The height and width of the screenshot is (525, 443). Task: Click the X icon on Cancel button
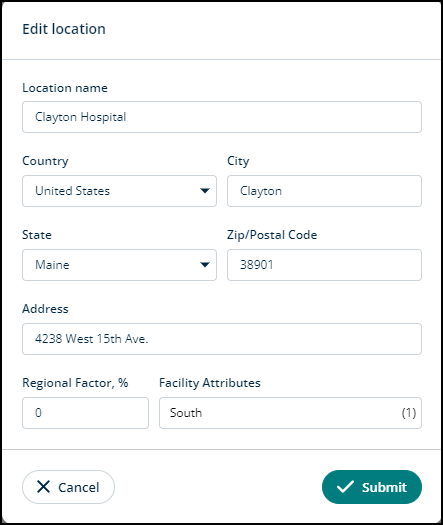(x=43, y=487)
